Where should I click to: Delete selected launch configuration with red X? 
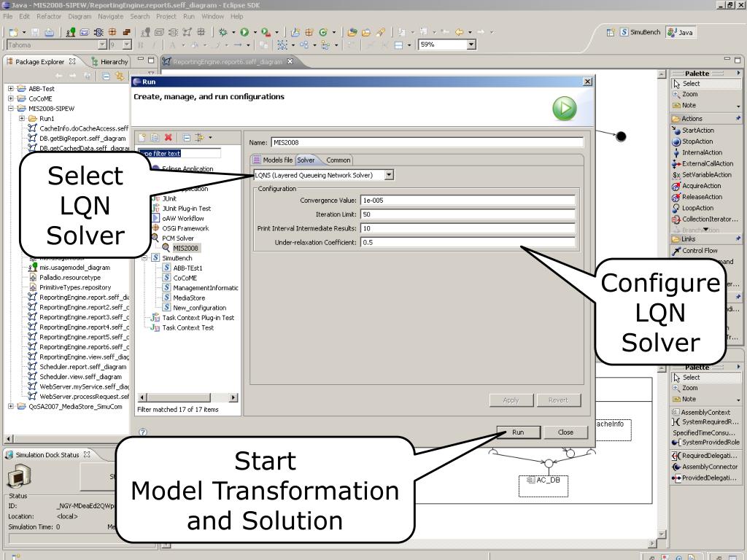click(x=169, y=138)
